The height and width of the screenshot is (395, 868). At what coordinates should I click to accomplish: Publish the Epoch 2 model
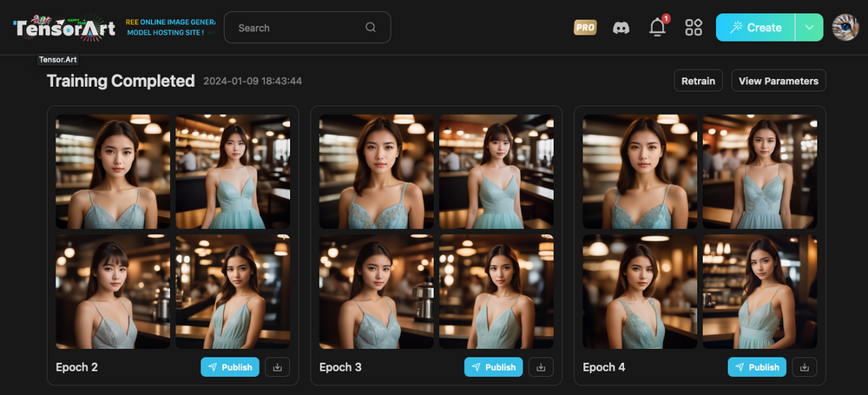tap(230, 367)
